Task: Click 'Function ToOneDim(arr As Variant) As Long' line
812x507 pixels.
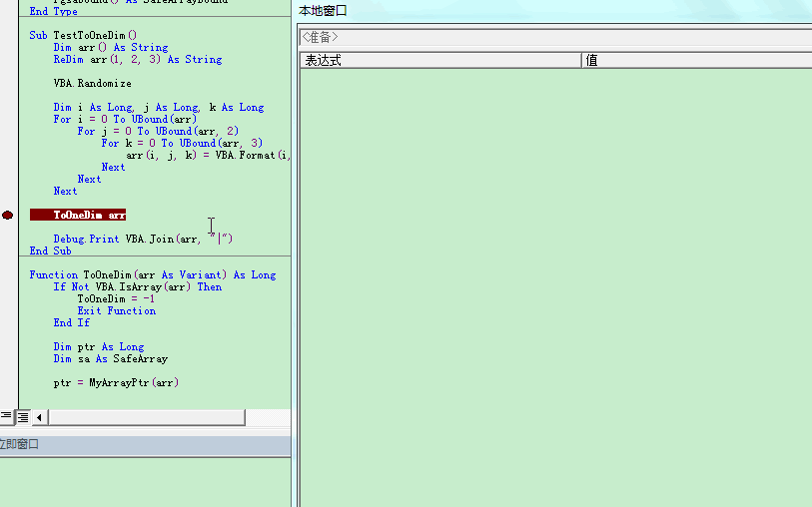Action: pos(153,274)
